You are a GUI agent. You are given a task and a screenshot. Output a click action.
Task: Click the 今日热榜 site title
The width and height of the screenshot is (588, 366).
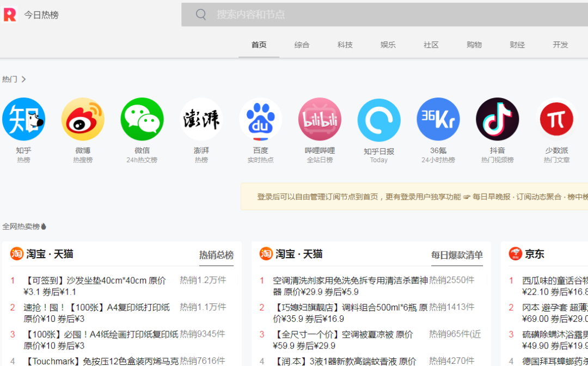(41, 15)
